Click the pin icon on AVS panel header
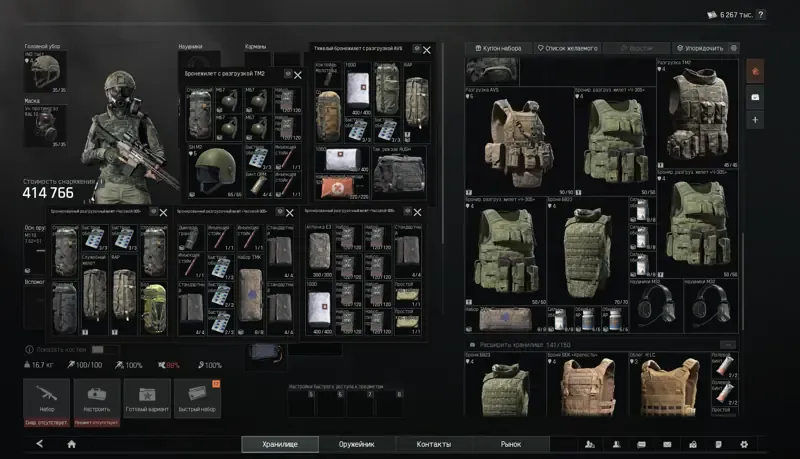Image resolution: width=800 pixels, height=459 pixels. (416, 48)
